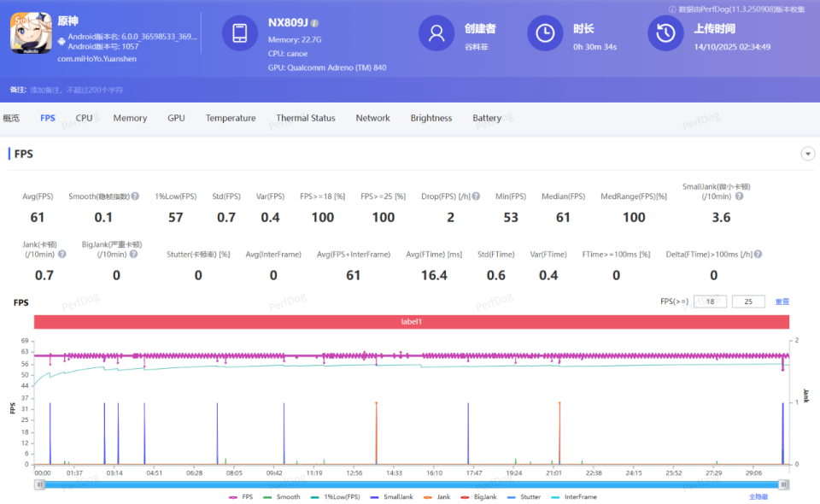This screenshot has width=820, height=504.
Task: Click the help icon beside Smooth (稳帧指数)
Action: click(x=136, y=196)
